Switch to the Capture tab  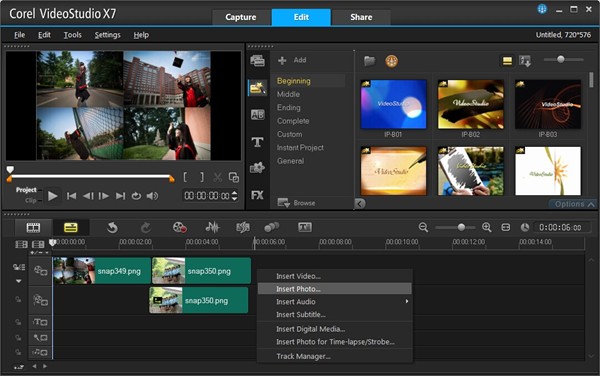click(x=241, y=17)
